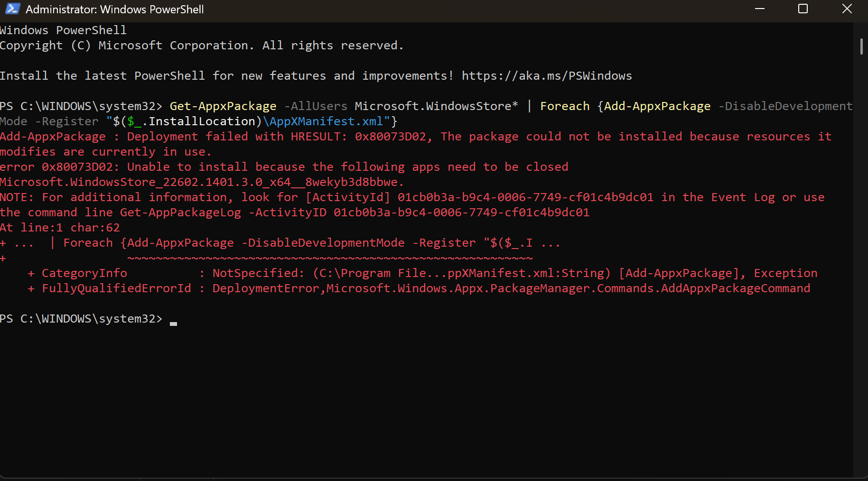Click the "Administrator: Windows PowerShell" window title
868x481 pixels.
[x=115, y=9]
